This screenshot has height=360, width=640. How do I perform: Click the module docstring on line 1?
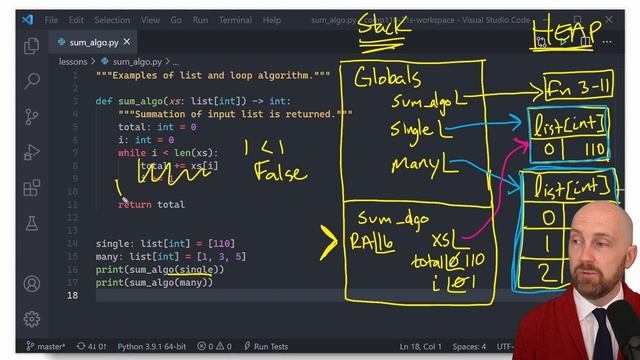pos(213,76)
